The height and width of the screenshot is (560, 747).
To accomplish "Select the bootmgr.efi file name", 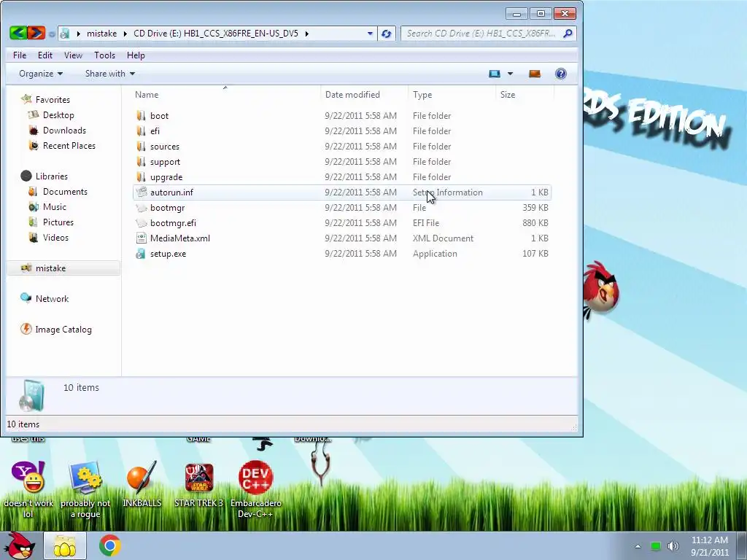I will coord(173,223).
